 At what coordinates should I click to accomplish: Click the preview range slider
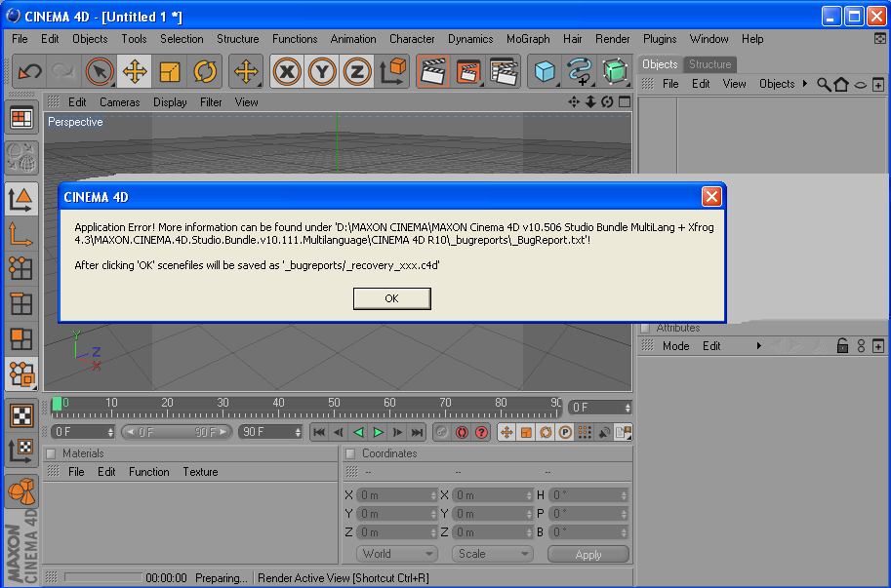click(x=177, y=433)
